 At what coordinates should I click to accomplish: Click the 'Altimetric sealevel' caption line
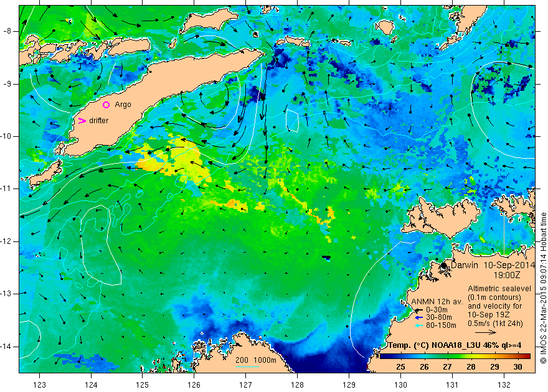pyautogui.click(x=499, y=289)
